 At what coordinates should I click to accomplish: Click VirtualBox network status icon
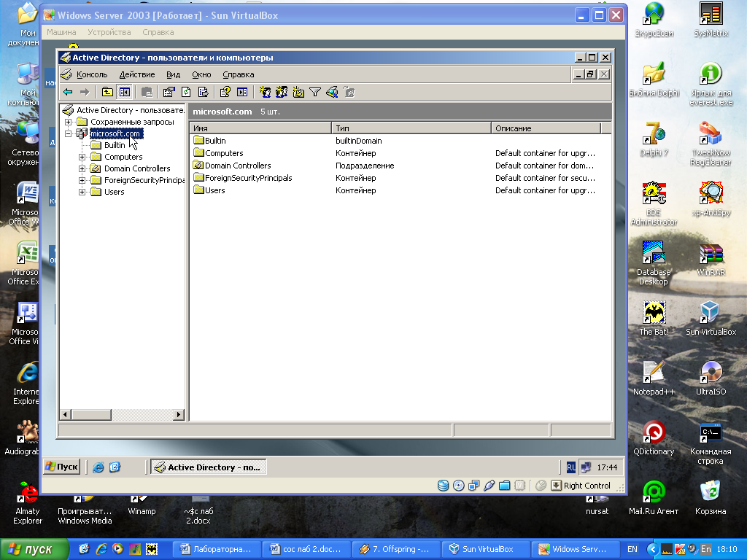[x=473, y=486]
